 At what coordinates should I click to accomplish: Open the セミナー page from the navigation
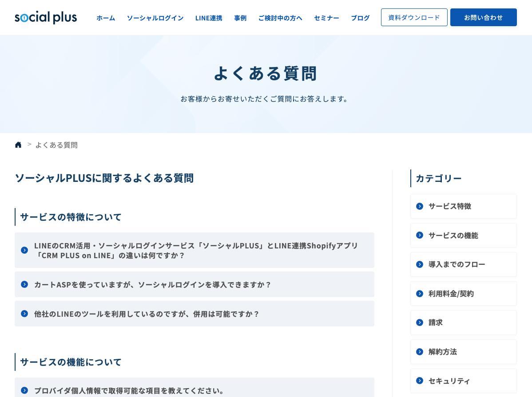point(326,18)
